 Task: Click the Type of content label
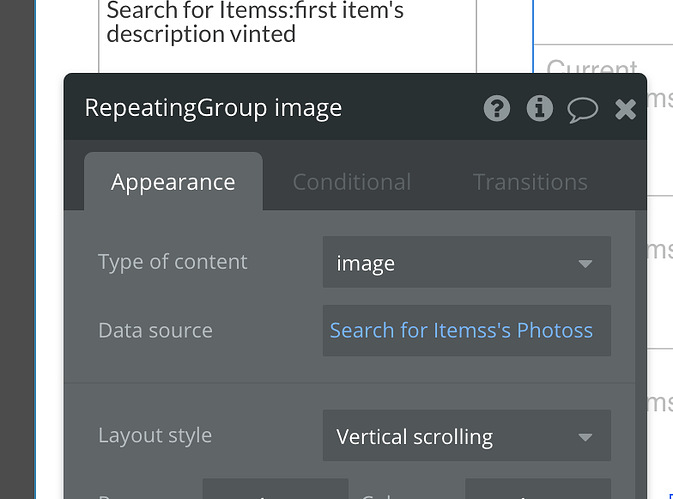[172, 262]
